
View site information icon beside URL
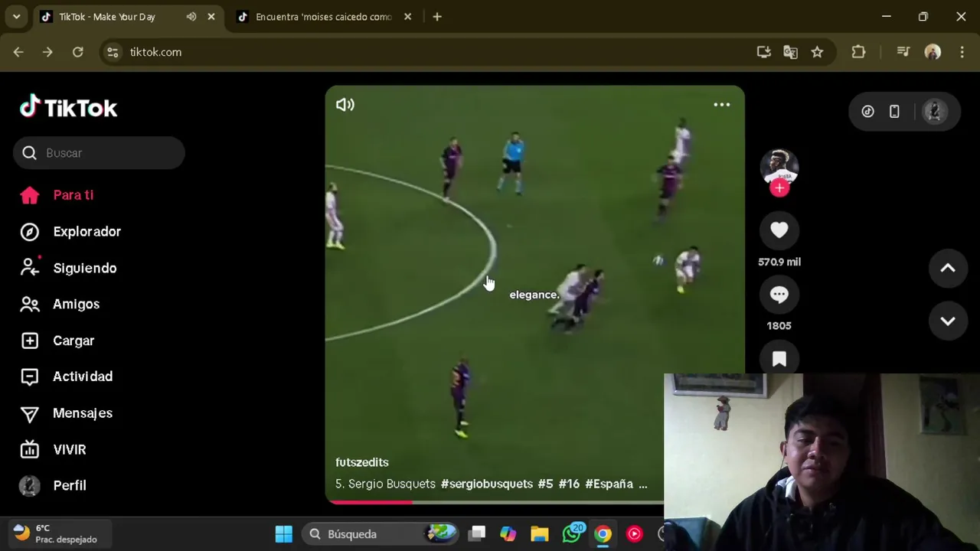point(113,52)
